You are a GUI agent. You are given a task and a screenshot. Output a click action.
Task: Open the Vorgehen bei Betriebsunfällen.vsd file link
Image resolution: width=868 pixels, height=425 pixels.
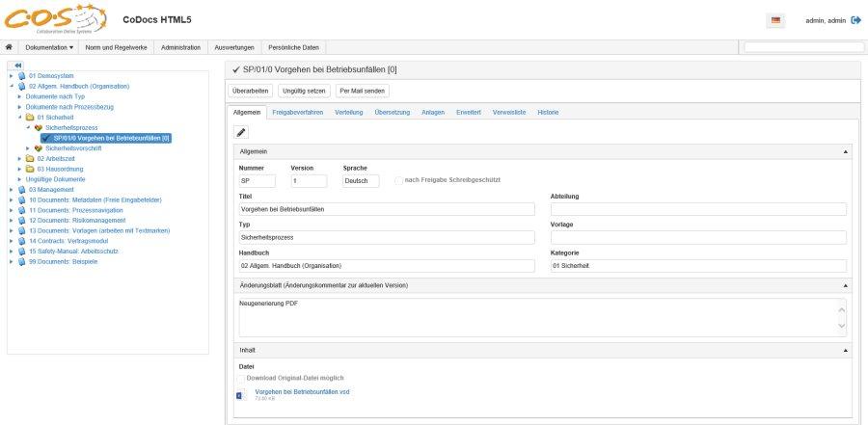click(x=301, y=392)
